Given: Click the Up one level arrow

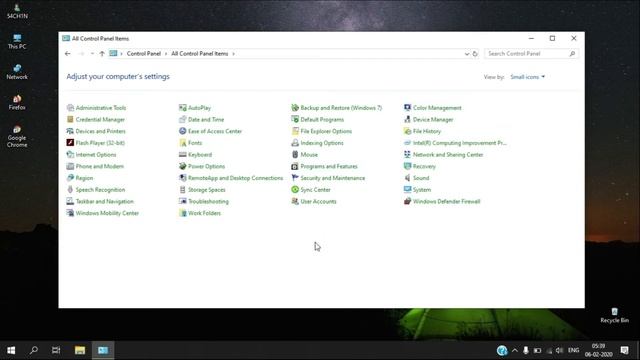Looking at the screenshot, I should [102, 53].
